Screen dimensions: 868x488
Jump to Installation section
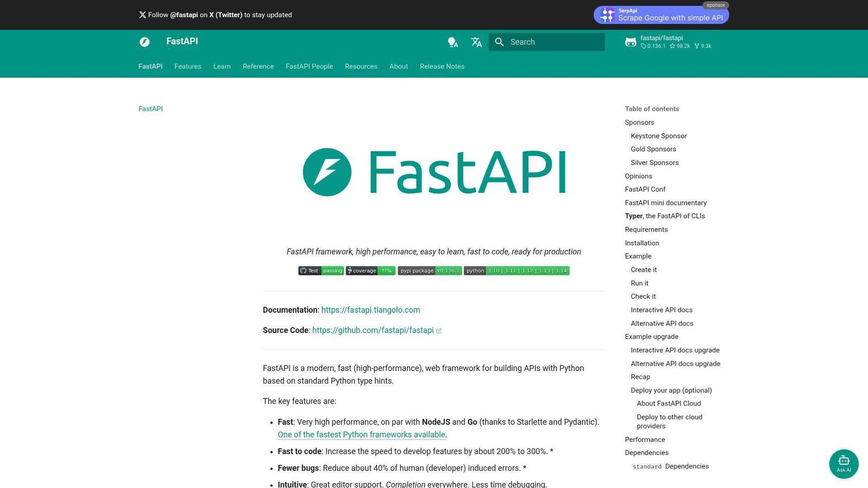pos(642,243)
